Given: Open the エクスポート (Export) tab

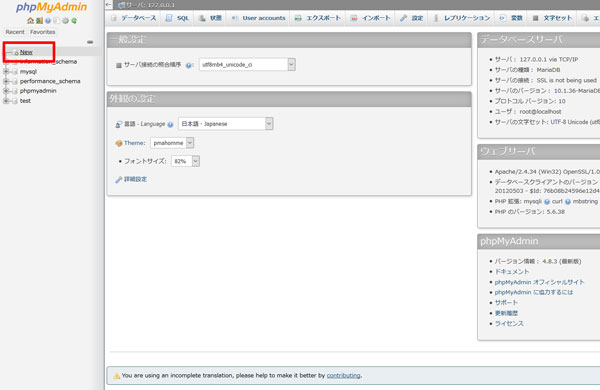Looking at the screenshot, I should click(x=318, y=18).
